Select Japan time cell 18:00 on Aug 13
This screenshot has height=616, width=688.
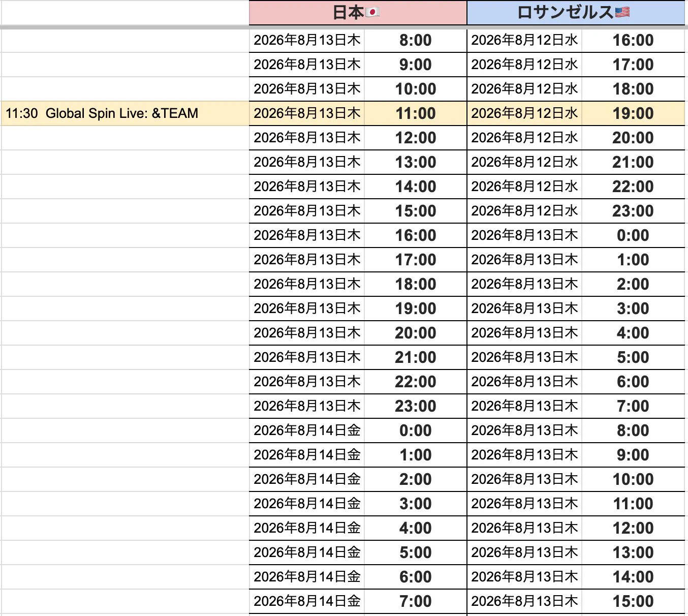coord(415,284)
